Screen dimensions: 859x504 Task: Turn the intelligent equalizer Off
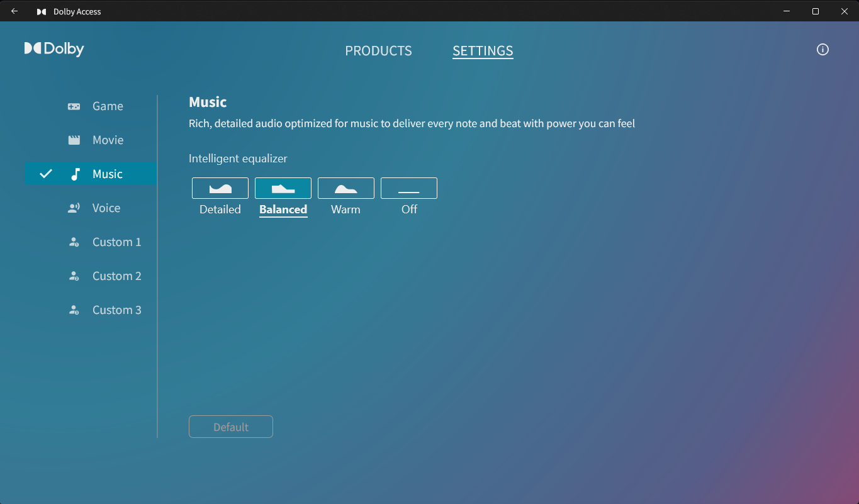[409, 188]
